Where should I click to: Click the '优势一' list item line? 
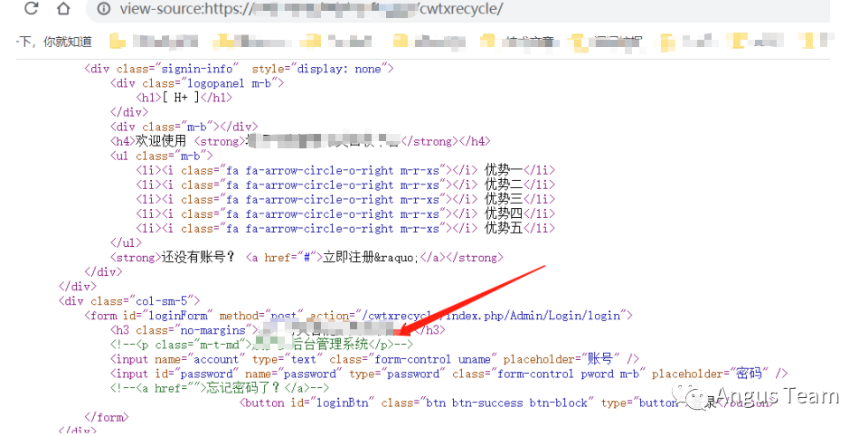tap(345, 170)
